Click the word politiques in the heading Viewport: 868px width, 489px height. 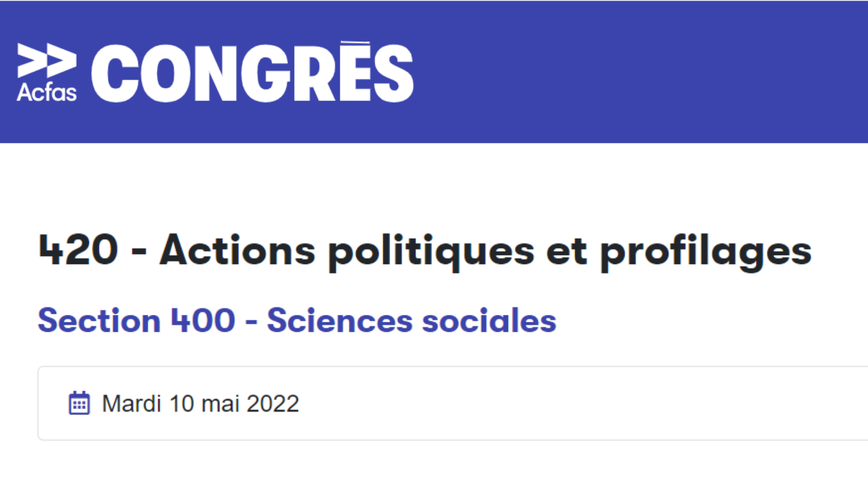click(431, 251)
